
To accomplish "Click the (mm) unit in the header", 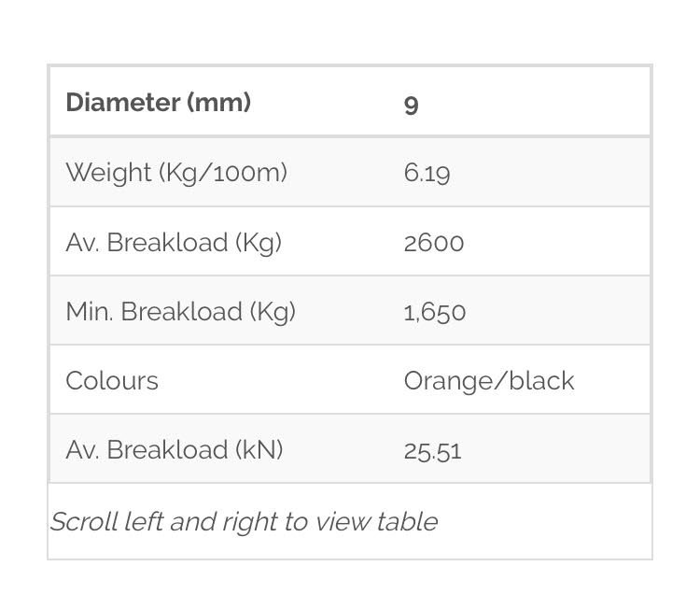I will (219, 103).
